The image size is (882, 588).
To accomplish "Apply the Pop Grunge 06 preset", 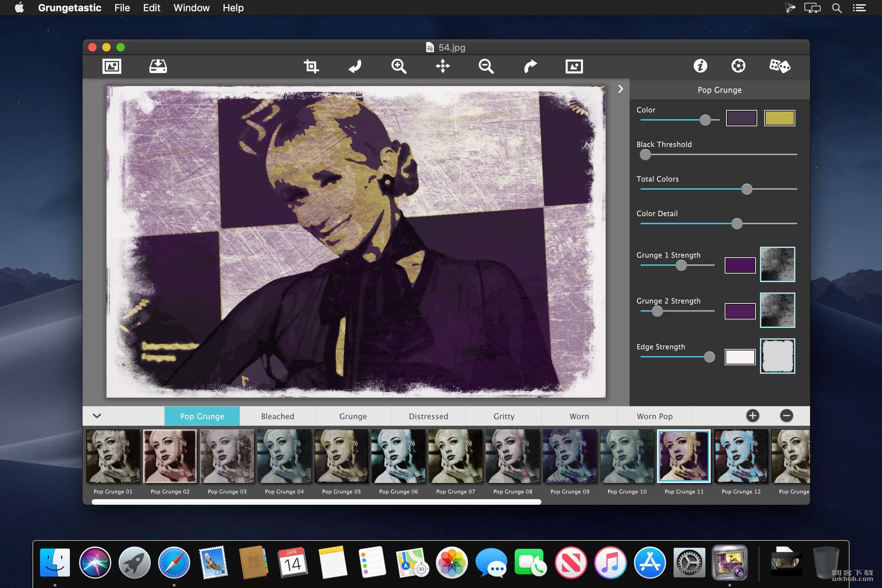I will coord(398,456).
